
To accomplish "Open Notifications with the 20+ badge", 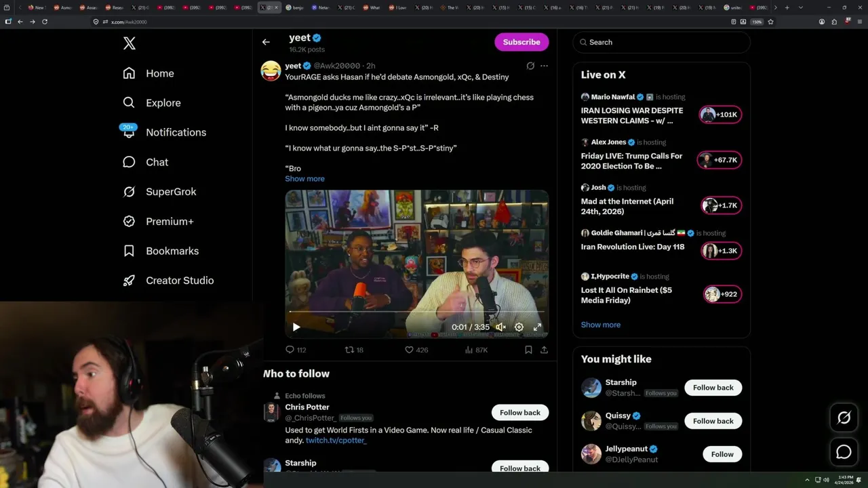I will (164, 132).
